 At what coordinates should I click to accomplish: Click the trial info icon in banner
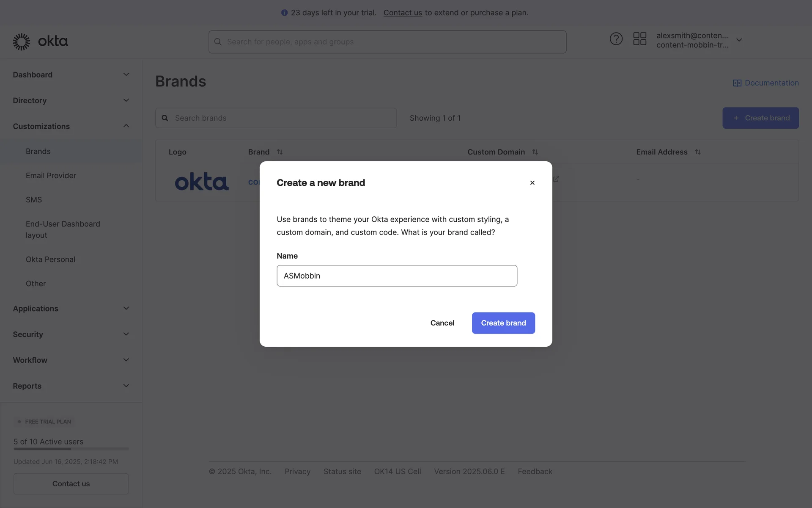(284, 13)
